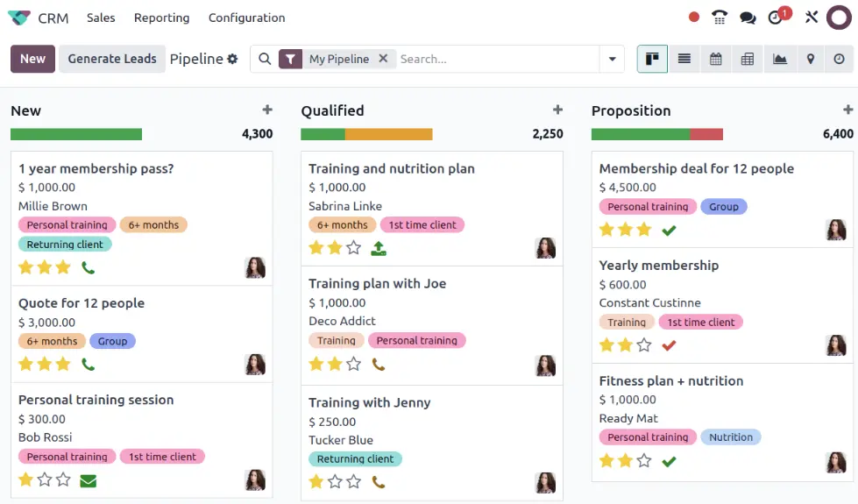Click the orange segment of Qualified progress bar

(388, 134)
